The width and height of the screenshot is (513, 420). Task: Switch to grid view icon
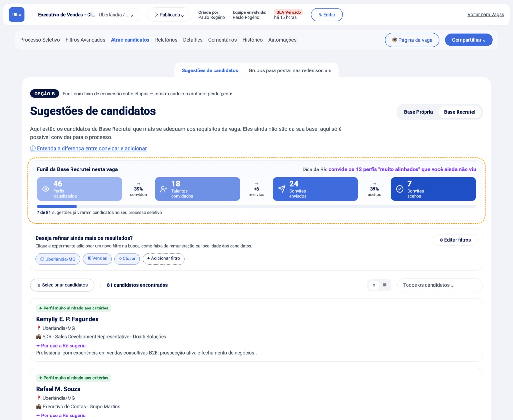(x=385, y=285)
